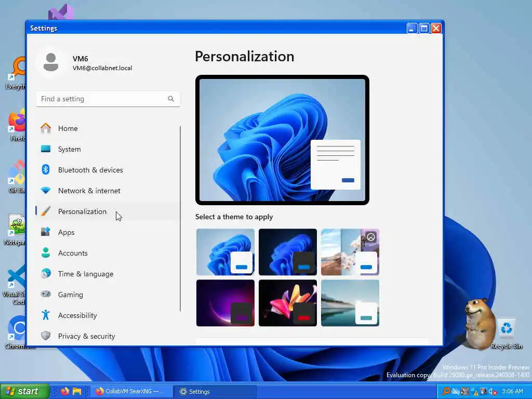Click the large desktop preview image
532x399 pixels.
[282, 140]
